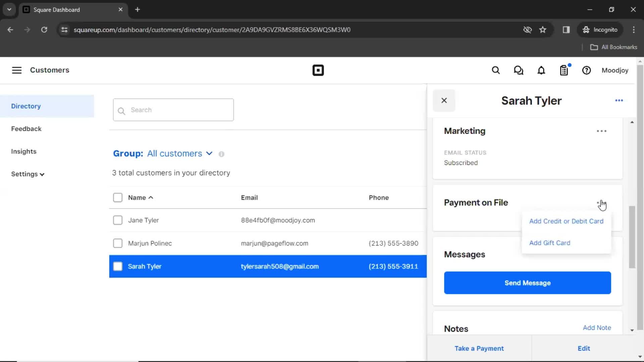This screenshot has width=644, height=362.
Task: Open the search icon in top navigation
Action: (x=496, y=70)
